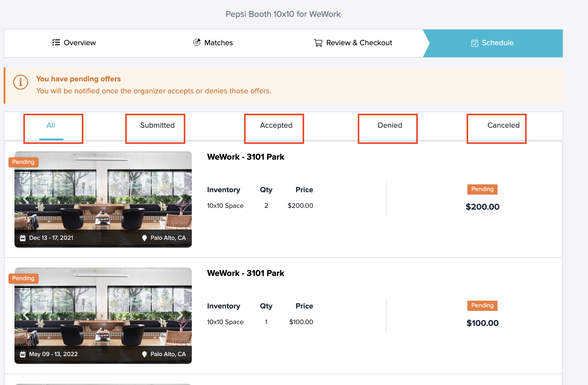Click location pin on the Dec 2021 card
588x385 pixels.
(x=144, y=238)
